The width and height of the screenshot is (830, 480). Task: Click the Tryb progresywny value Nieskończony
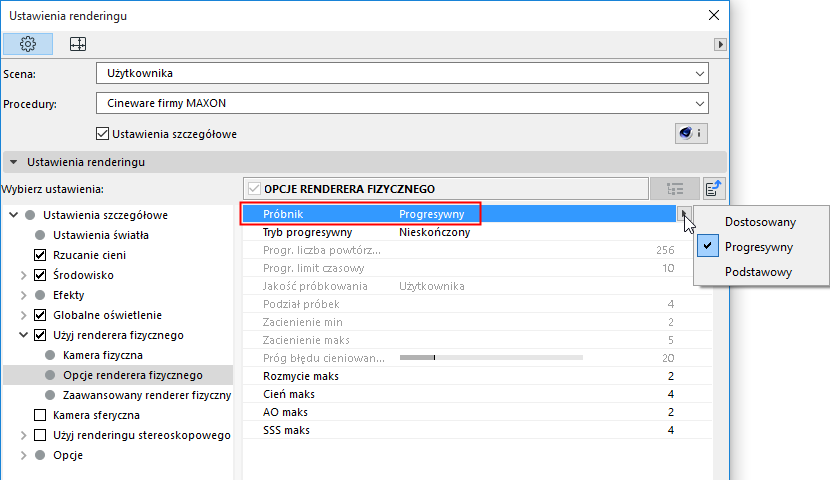435,232
